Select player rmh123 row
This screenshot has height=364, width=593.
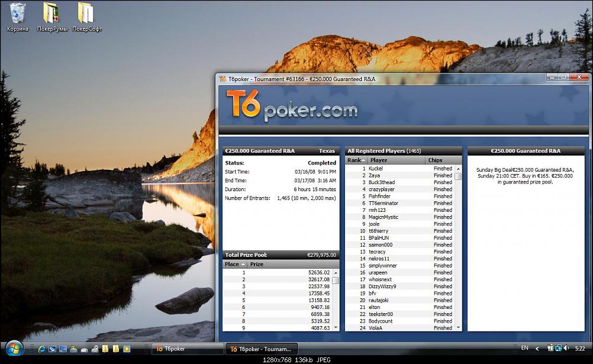point(400,210)
